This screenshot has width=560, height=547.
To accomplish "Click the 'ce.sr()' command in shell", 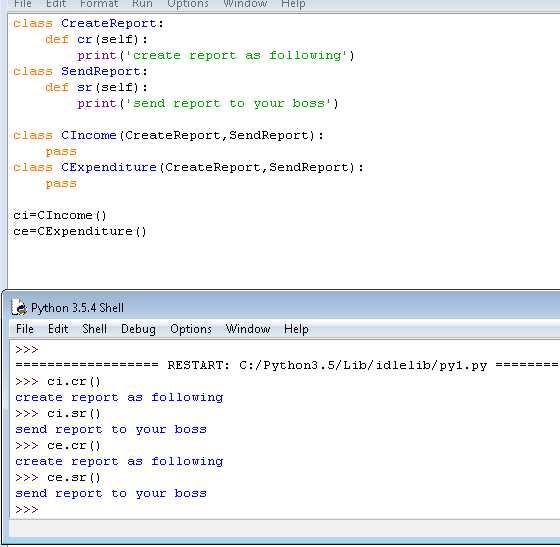I will point(74,477).
